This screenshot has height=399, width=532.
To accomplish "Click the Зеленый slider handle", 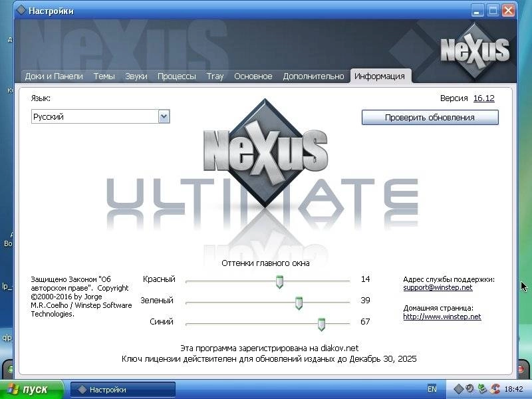I will pyautogui.click(x=299, y=303).
